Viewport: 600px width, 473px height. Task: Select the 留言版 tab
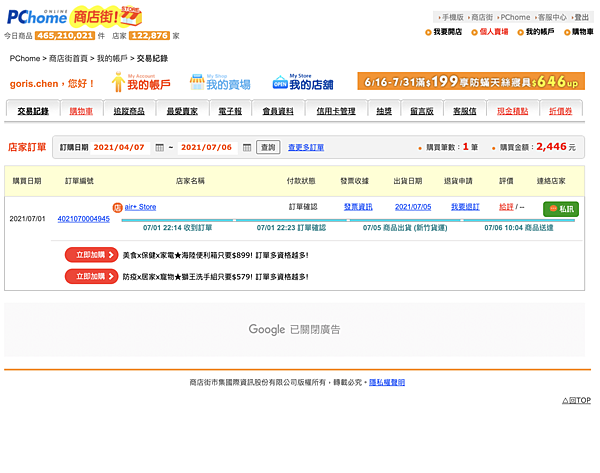pyautogui.click(x=422, y=111)
